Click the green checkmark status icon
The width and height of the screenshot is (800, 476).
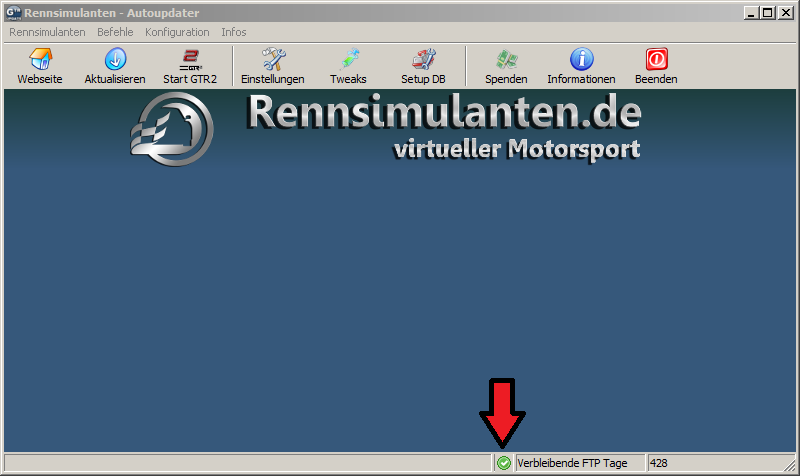pos(504,463)
